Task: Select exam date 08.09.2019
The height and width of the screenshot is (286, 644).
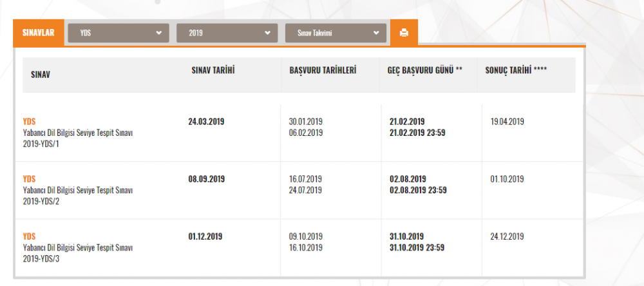Action: coord(207,179)
